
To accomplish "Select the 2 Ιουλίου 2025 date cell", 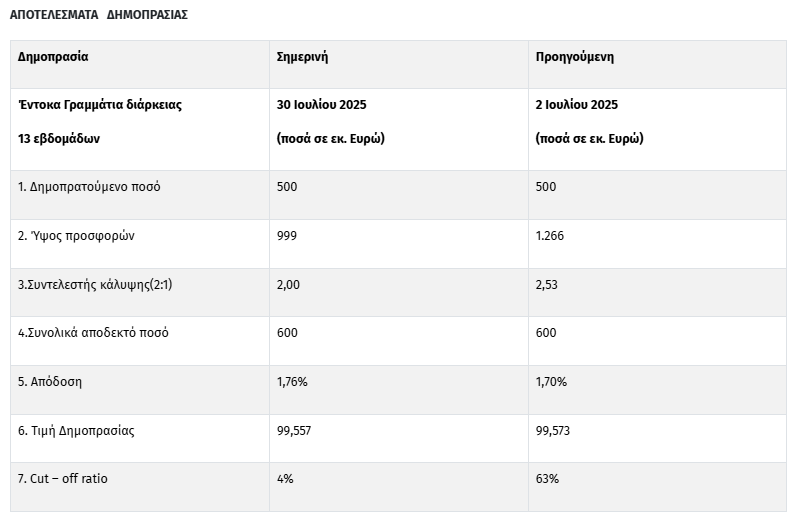I will [577, 104].
